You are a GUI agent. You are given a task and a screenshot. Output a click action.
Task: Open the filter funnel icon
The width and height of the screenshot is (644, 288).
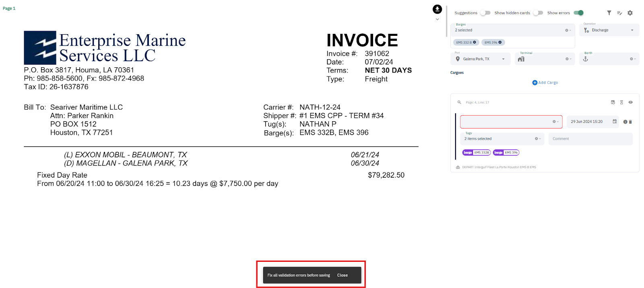609,13
